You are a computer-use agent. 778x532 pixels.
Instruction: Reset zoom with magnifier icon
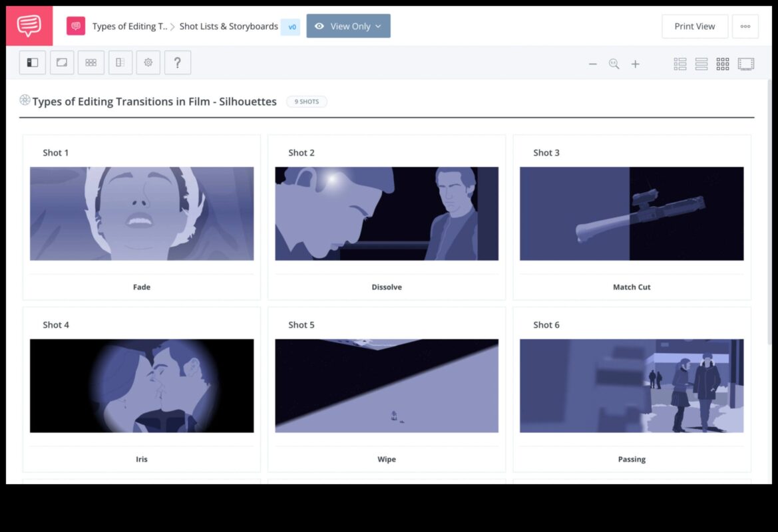(614, 64)
